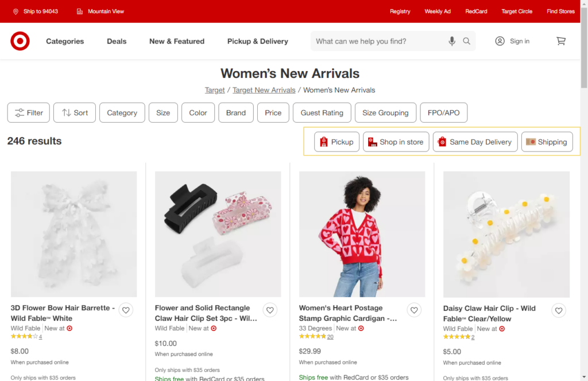Click the microphone voice search icon

(452, 41)
